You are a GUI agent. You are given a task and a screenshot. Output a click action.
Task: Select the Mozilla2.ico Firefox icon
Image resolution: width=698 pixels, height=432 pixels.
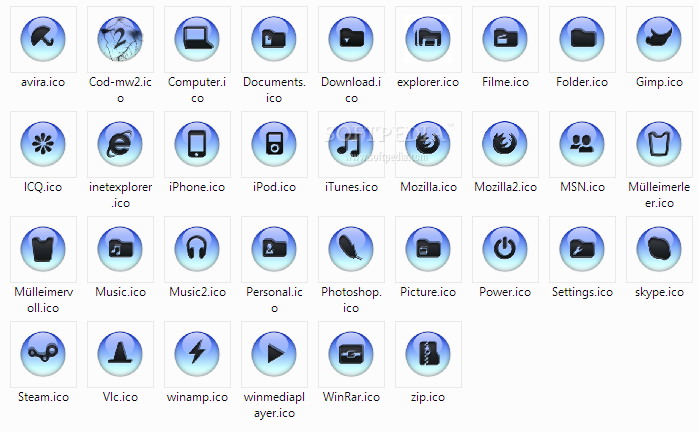[x=505, y=144]
